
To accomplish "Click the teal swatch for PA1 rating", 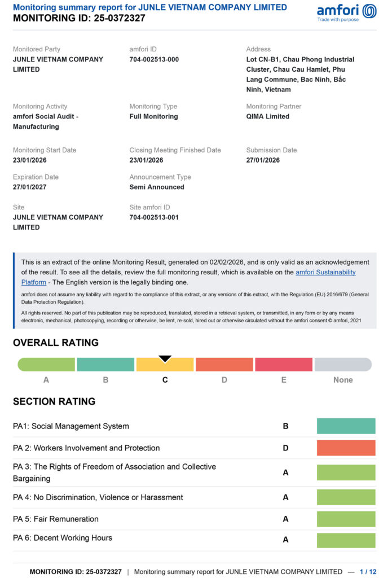I will tap(346, 426).
